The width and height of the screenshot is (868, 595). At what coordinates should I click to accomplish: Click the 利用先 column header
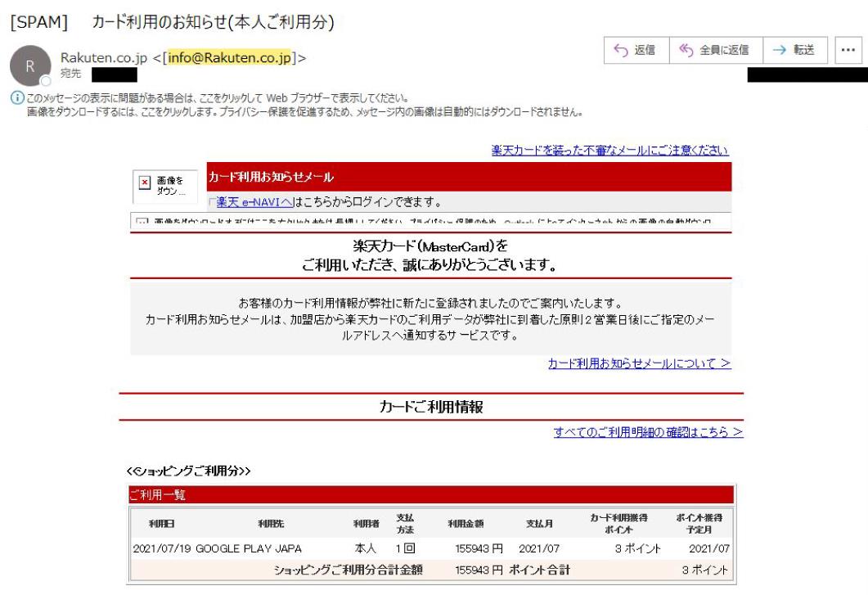point(271,524)
